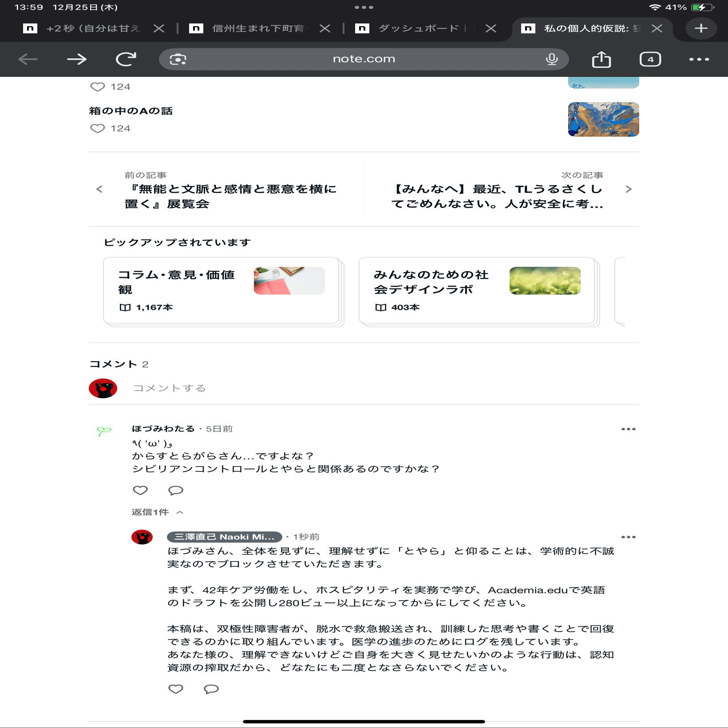Like ほづみわたる's comment with the heart
Image resolution: width=728 pixels, height=728 pixels.
click(x=140, y=491)
